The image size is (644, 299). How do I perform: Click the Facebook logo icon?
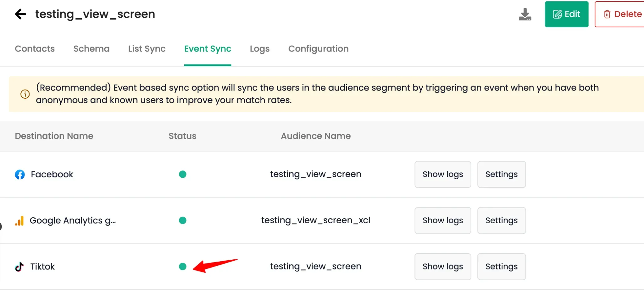coord(20,174)
